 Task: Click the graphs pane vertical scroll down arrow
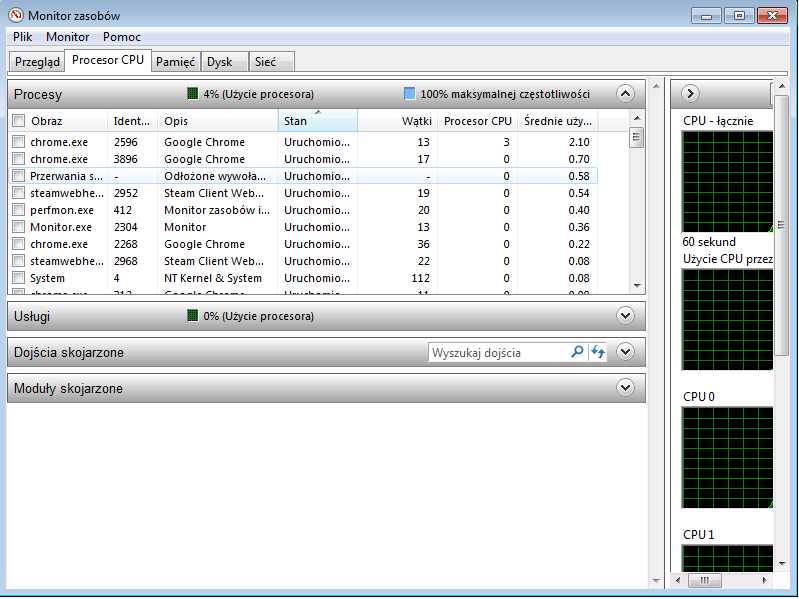click(782, 563)
